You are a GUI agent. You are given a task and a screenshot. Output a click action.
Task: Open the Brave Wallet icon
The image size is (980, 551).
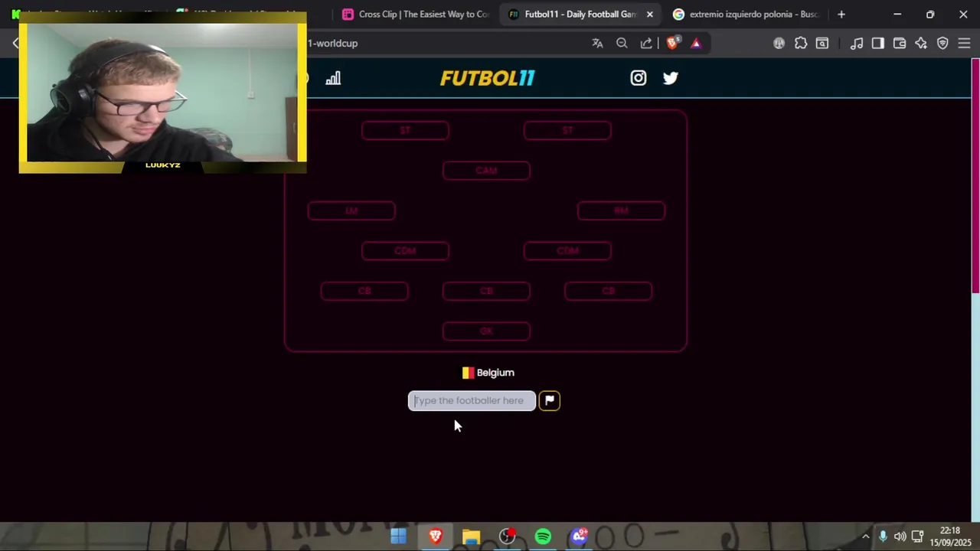900,44
